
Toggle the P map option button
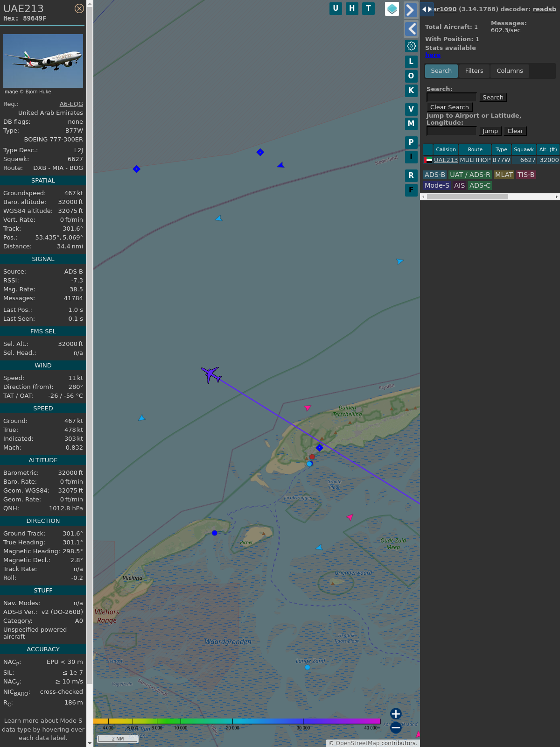[x=411, y=142]
